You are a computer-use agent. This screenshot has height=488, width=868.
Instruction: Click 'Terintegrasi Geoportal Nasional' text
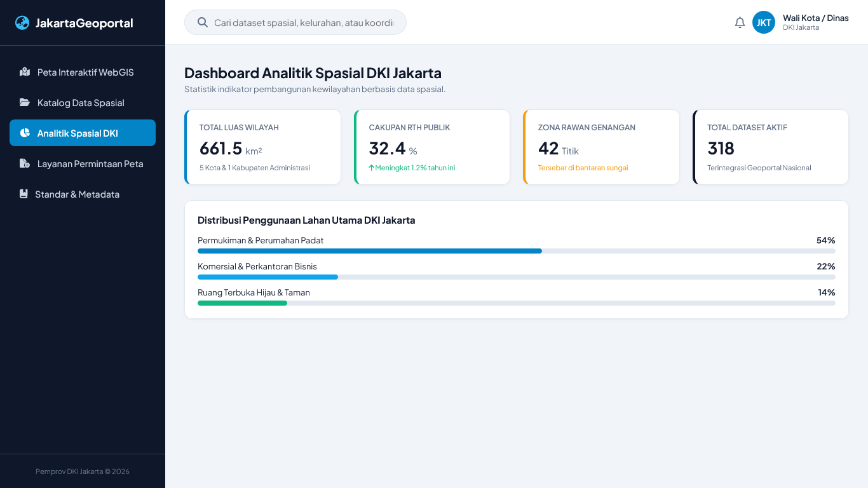pos(759,168)
